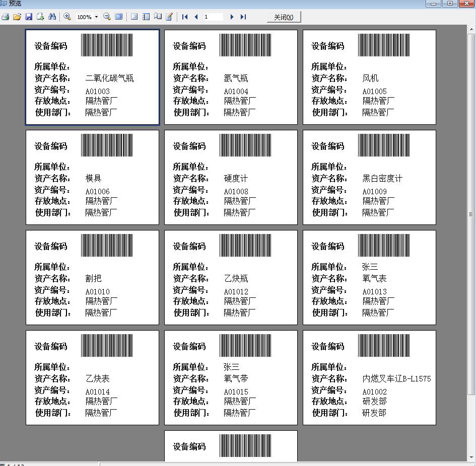
Task: Click the vertical scrollbar up arrow
Action: [x=471, y=29]
